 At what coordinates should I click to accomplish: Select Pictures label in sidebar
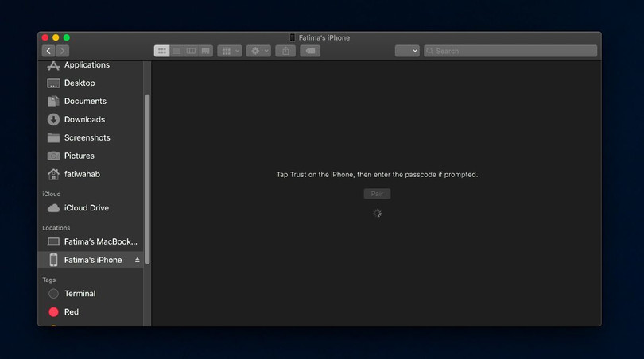(80, 156)
